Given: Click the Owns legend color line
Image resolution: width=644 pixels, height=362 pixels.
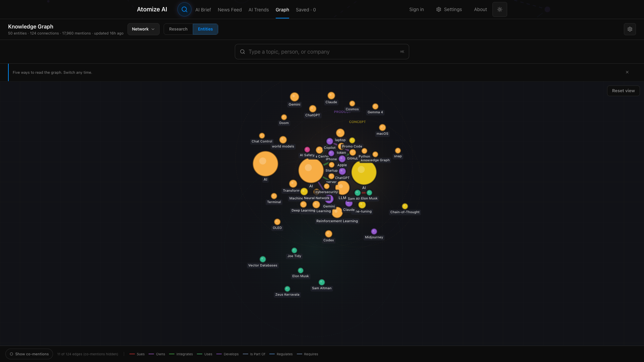Looking at the screenshot, I should (x=151, y=354).
